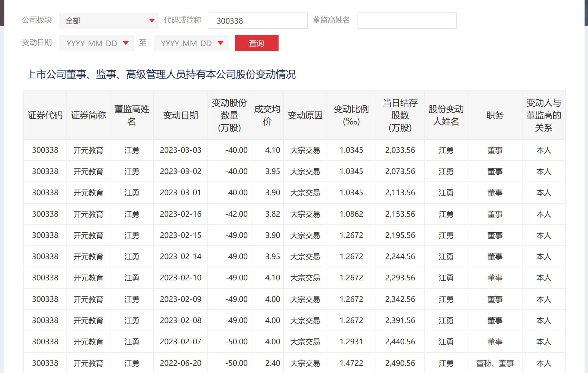Click the -42.00 share change value
The image size is (588, 373).
[x=236, y=214]
